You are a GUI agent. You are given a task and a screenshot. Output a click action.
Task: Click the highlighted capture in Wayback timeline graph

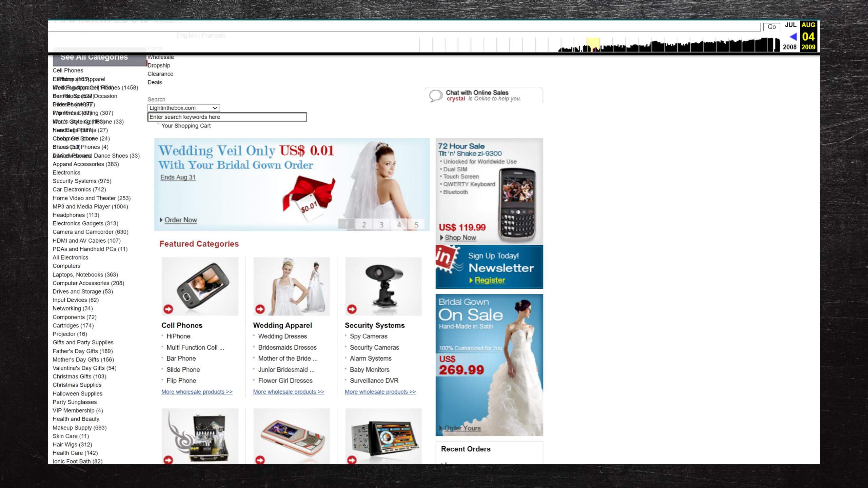point(593,45)
